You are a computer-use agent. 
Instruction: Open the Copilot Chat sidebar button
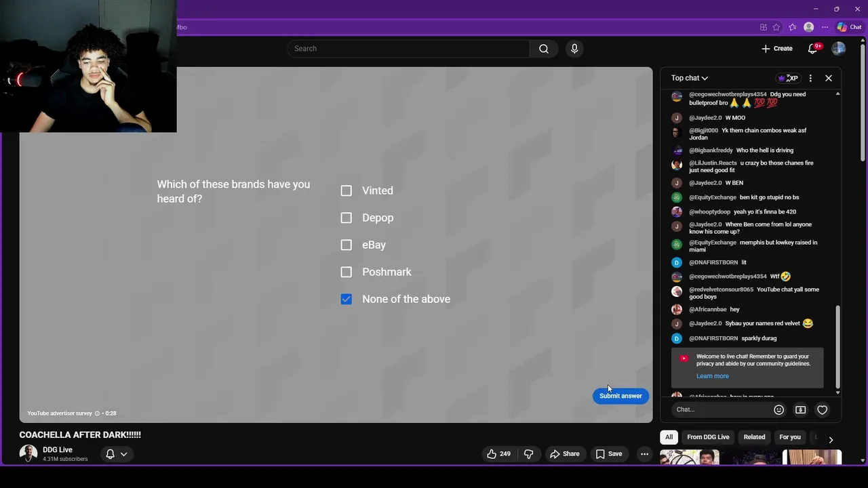pyautogui.click(x=849, y=27)
